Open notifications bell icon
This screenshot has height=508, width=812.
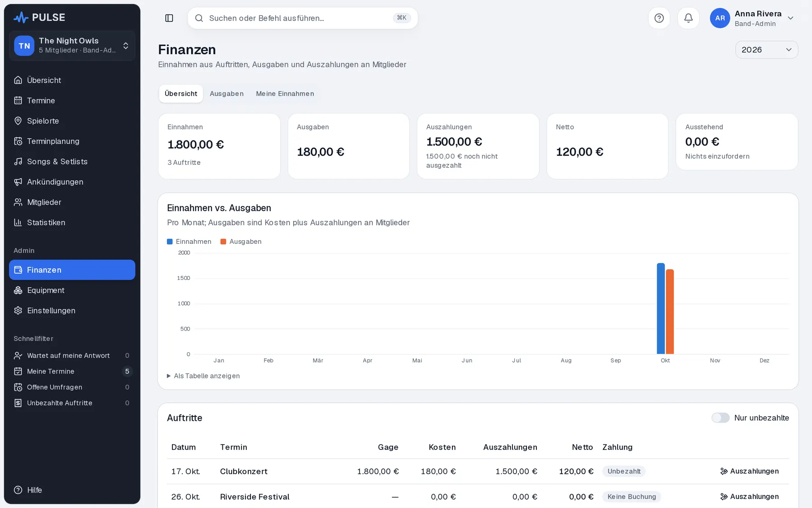tap(688, 18)
